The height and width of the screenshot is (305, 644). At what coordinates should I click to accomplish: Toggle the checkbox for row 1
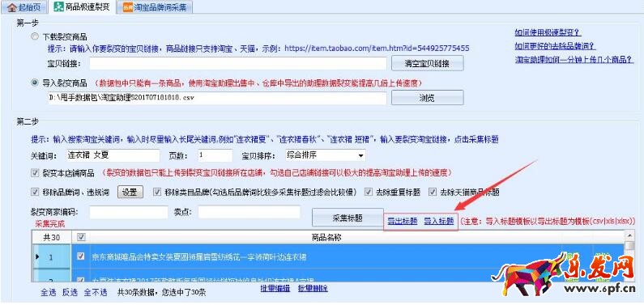81,256
